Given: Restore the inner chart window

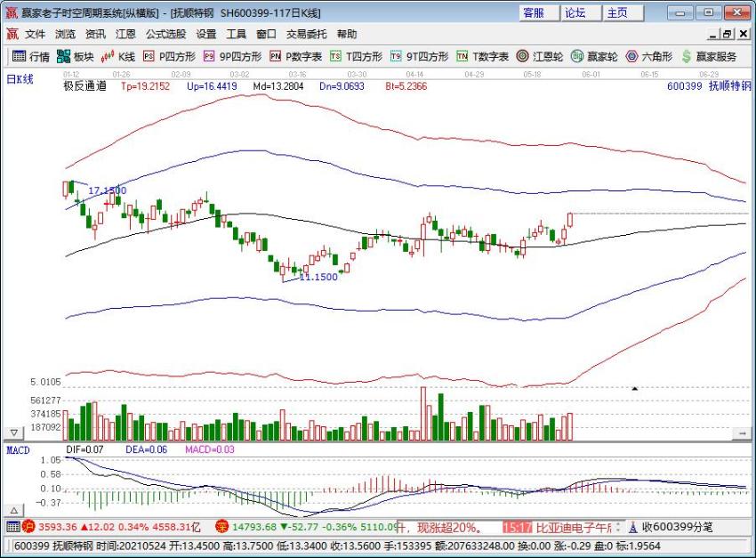Looking at the screenshot, I should 728,34.
